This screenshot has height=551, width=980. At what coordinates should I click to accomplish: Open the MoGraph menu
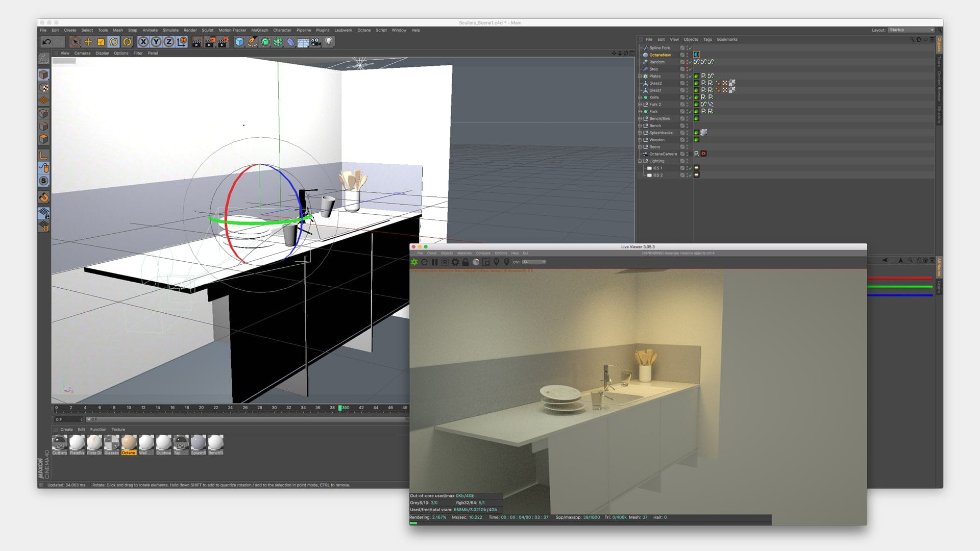tap(259, 30)
